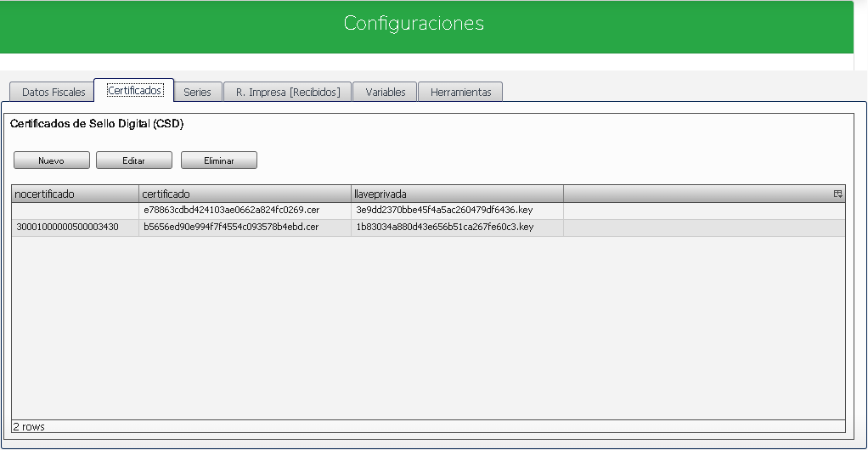Open the table column chooser icon
The image size is (868, 450).
[837, 194]
